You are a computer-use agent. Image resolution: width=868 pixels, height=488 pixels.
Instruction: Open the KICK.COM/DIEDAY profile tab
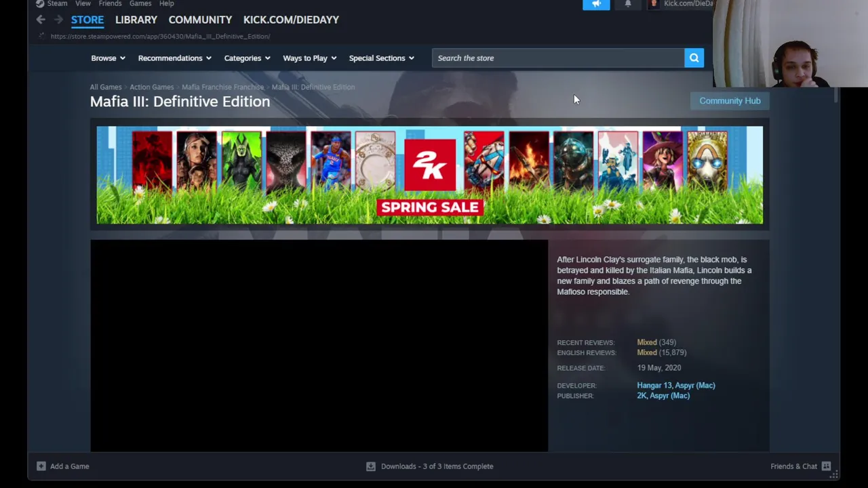[x=291, y=20]
